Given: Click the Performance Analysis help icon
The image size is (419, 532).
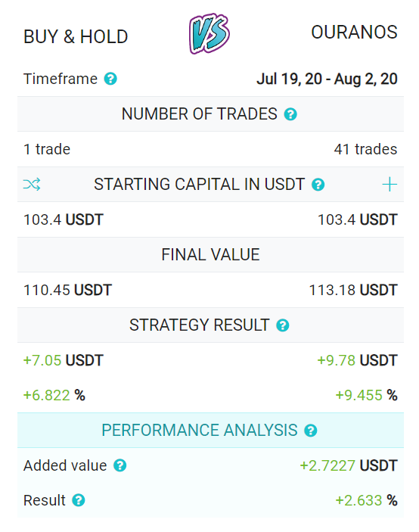Looking at the screenshot, I should (311, 431).
